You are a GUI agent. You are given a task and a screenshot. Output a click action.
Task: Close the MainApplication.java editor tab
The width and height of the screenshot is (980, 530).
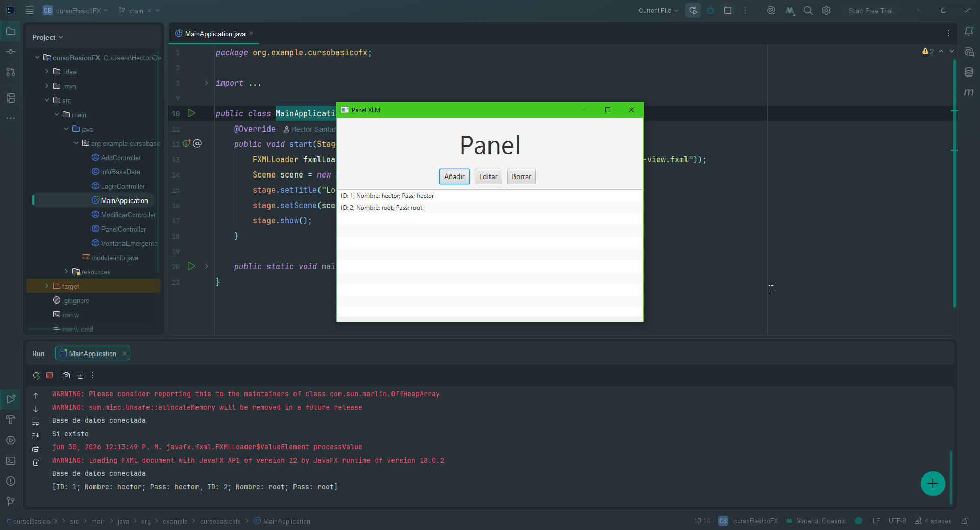(251, 34)
